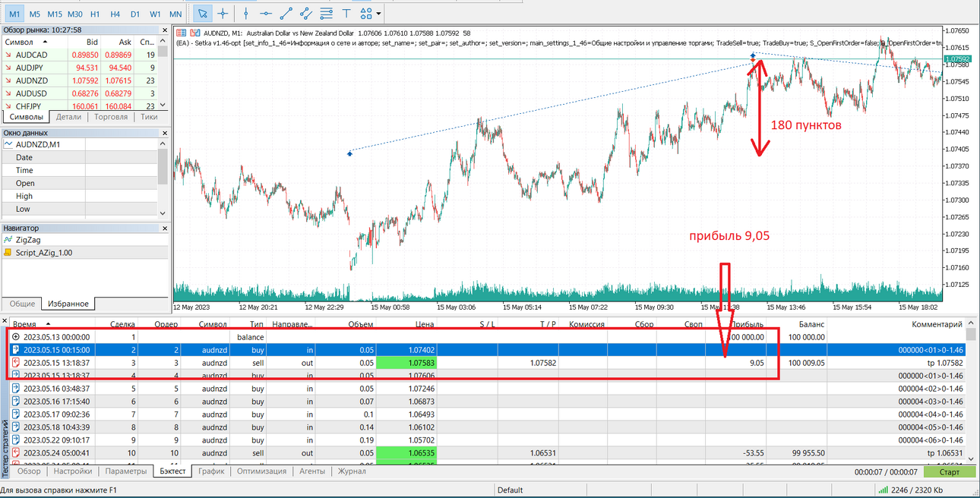
Task: Switch chart to MN timeframe
Action: click(175, 14)
